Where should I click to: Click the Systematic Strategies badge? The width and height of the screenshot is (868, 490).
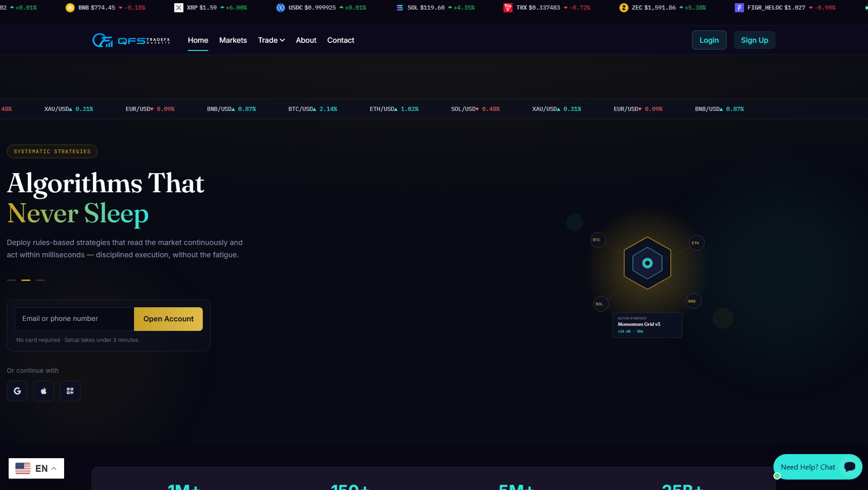click(x=52, y=151)
